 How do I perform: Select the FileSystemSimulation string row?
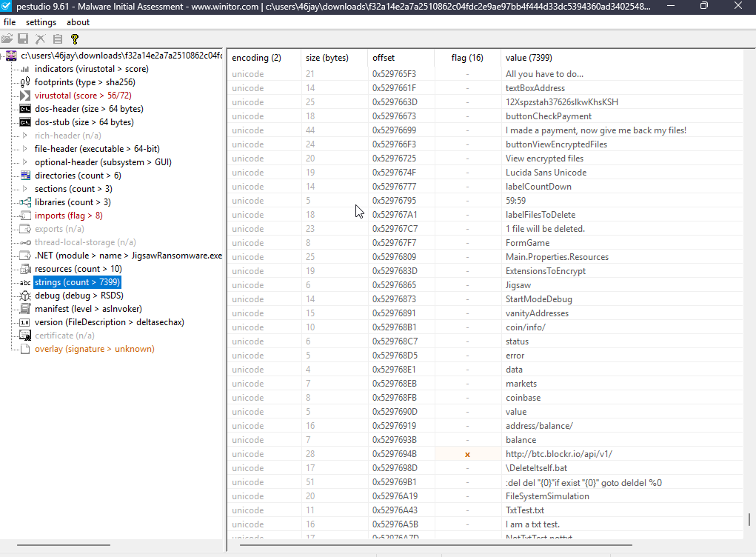tap(485, 496)
